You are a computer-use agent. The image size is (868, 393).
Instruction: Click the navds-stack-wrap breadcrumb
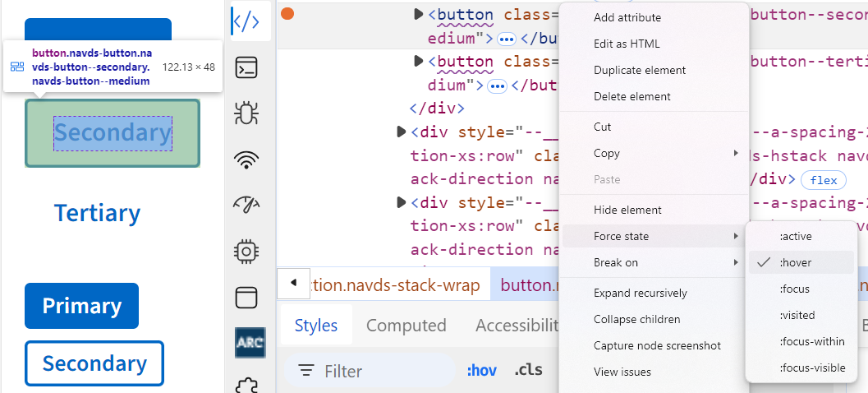point(397,285)
